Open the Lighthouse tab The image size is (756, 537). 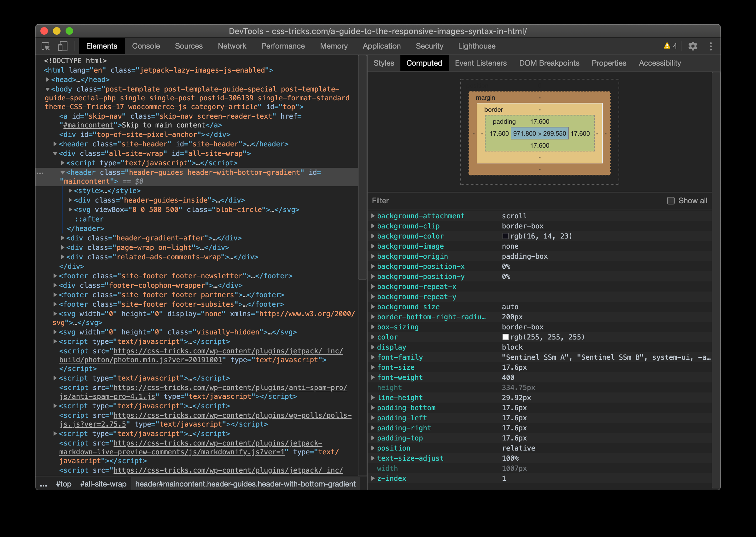pyautogui.click(x=476, y=46)
